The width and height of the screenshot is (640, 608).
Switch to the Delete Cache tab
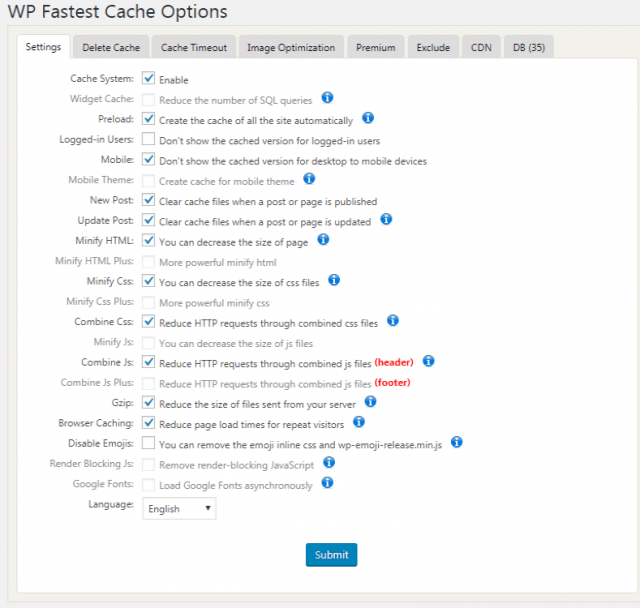pyautogui.click(x=111, y=47)
